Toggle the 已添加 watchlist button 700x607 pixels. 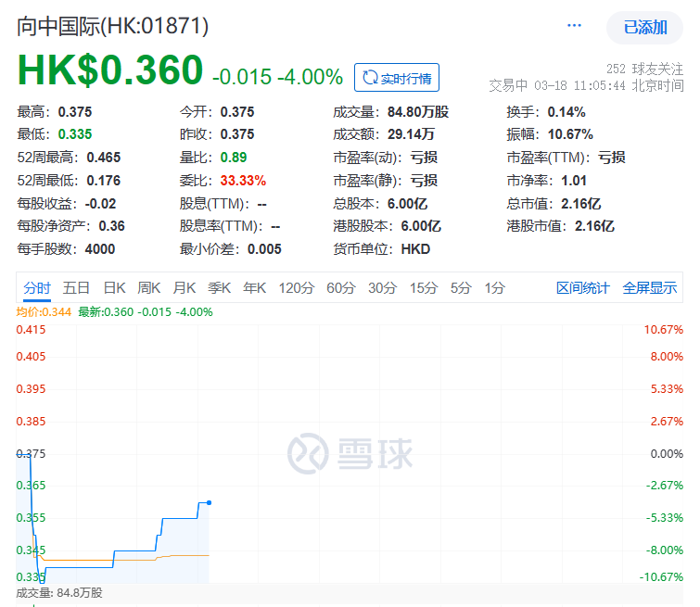coord(644,28)
